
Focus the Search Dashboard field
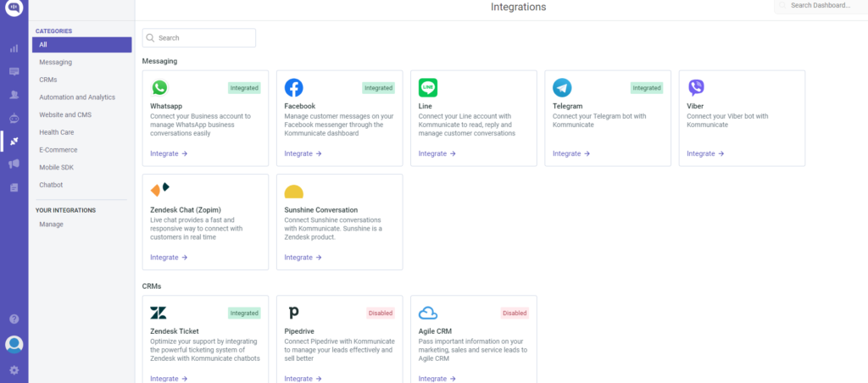pos(821,6)
